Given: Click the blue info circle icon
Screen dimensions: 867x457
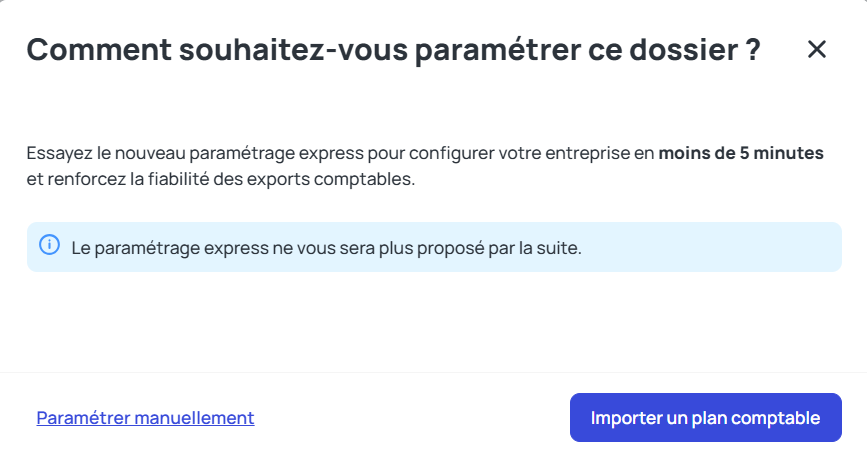Looking at the screenshot, I should click(49, 244).
